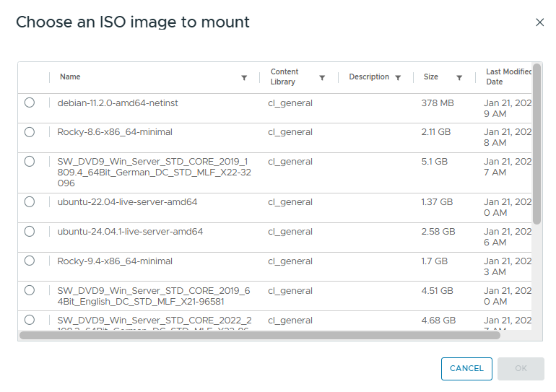Click the 2.58 GB size cell

click(x=438, y=232)
